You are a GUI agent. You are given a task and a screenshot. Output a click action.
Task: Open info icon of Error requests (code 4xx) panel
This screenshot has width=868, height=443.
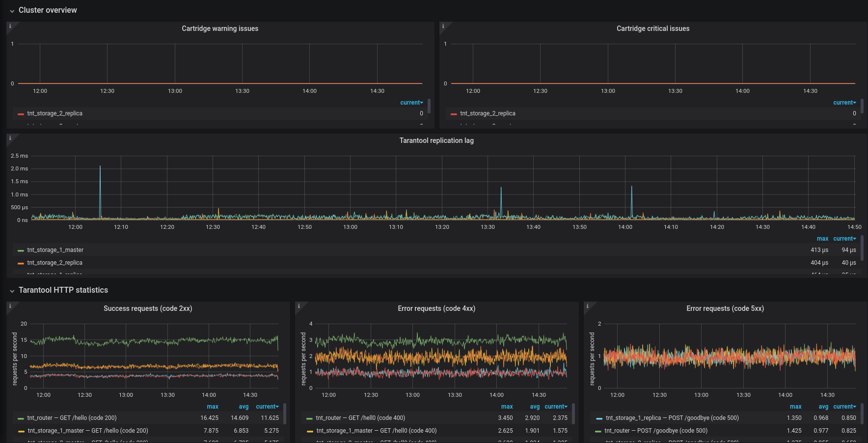pos(298,306)
